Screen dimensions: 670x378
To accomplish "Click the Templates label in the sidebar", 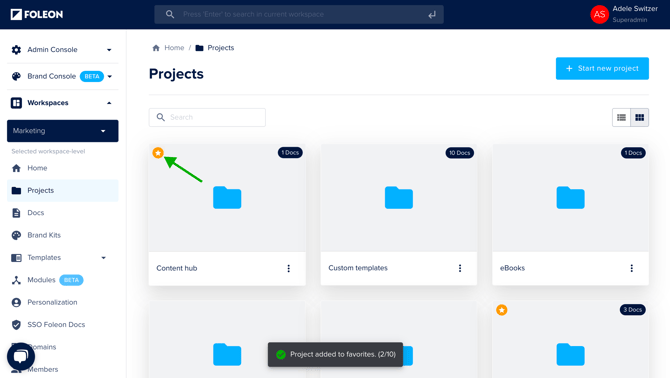I will [x=44, y=258].
